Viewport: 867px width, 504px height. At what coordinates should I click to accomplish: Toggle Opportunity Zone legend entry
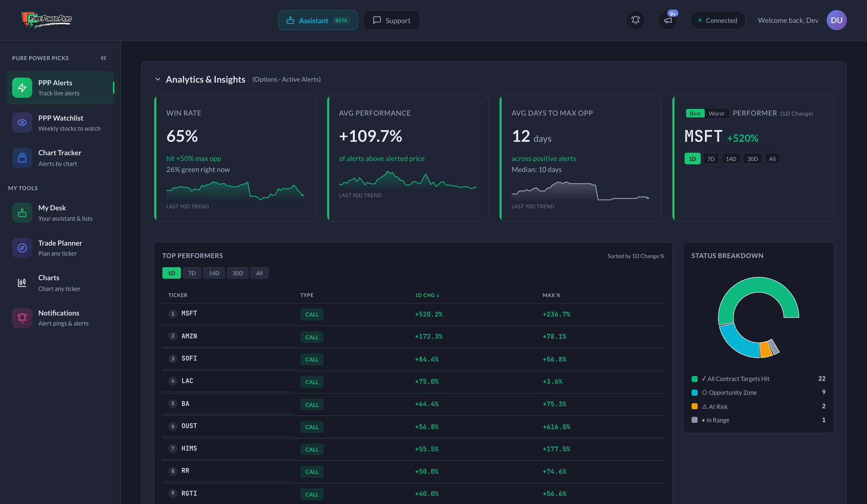pyautogui.click(x=758, y=392)
